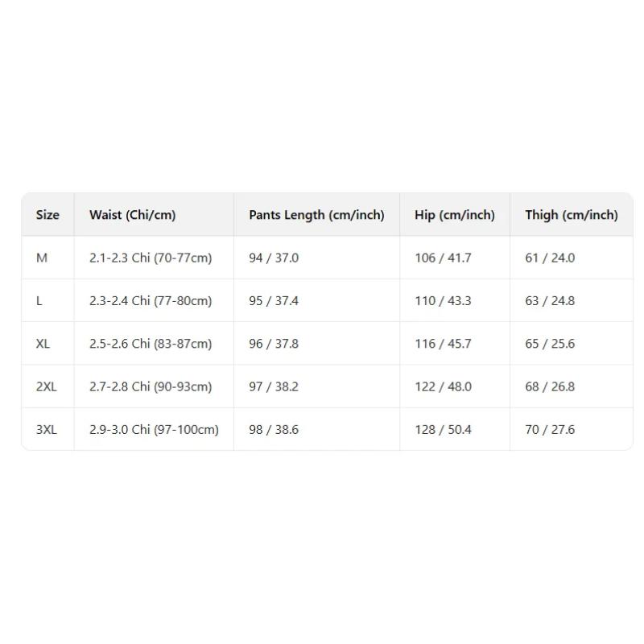The image size is (644, 644).
Task: Click hip measurement 110 / 43.3
Action: [x=443, y=301]
